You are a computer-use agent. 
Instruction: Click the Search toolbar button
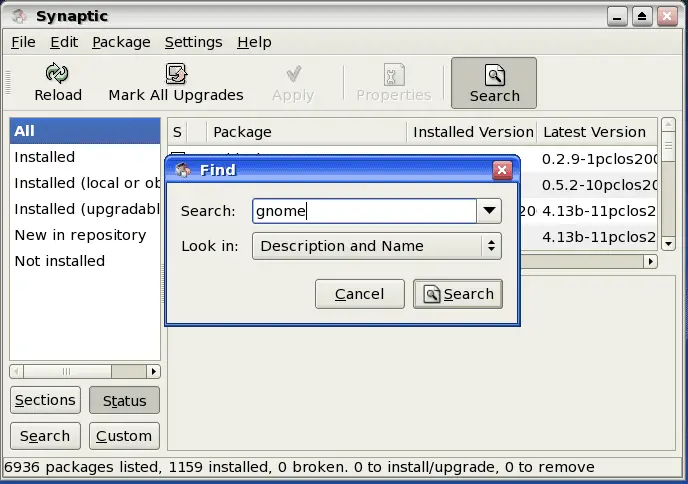(494, 83)
